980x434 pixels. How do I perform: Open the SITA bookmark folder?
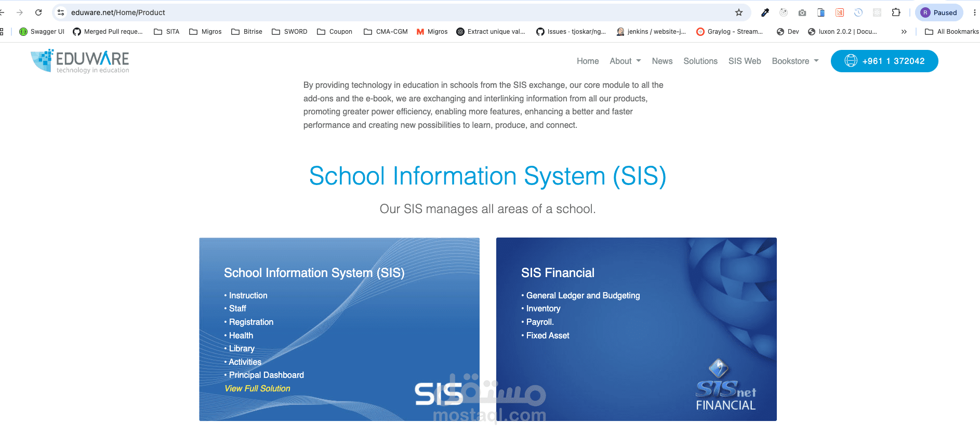[x=167, y=32]
